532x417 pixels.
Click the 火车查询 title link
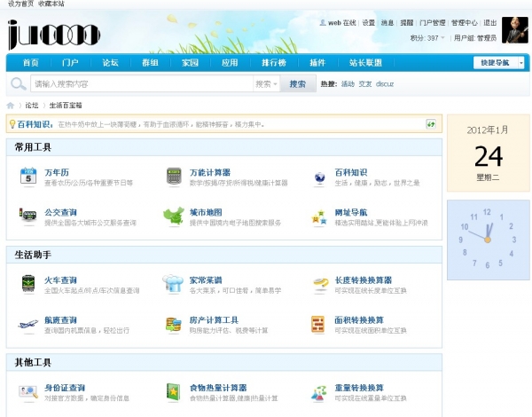(x=60, y=280)
